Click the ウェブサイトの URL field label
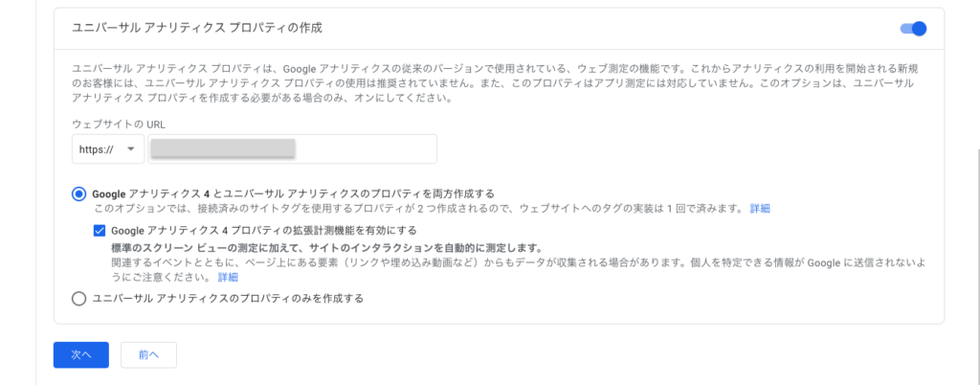Screen dimensions: 980x385 coord(109,124)
